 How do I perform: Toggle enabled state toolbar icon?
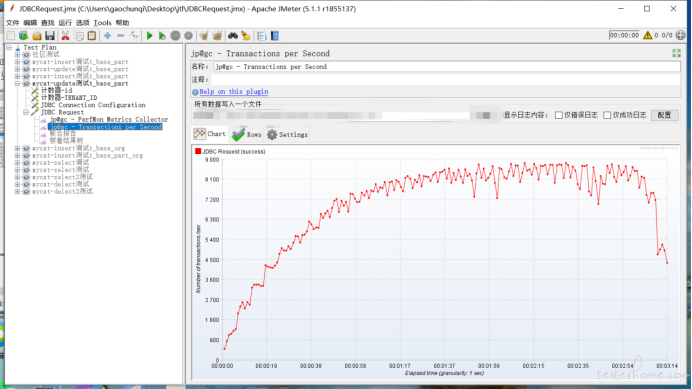(x=134, y=36)
